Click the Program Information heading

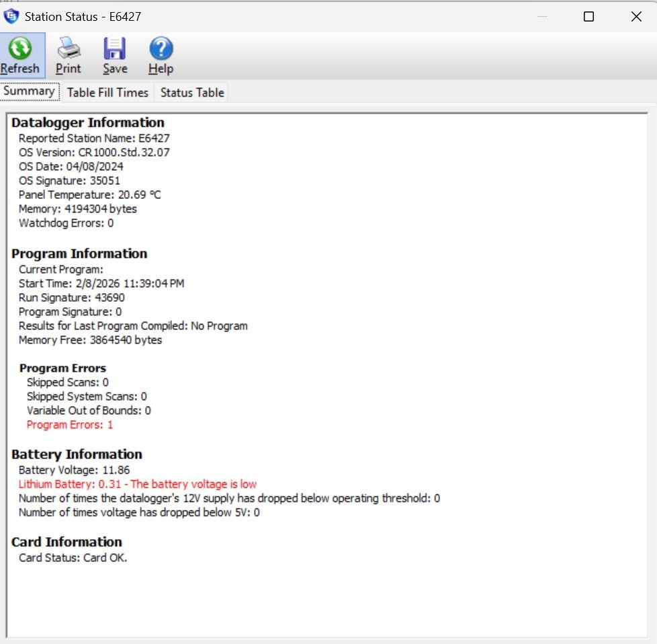[79, 253]
